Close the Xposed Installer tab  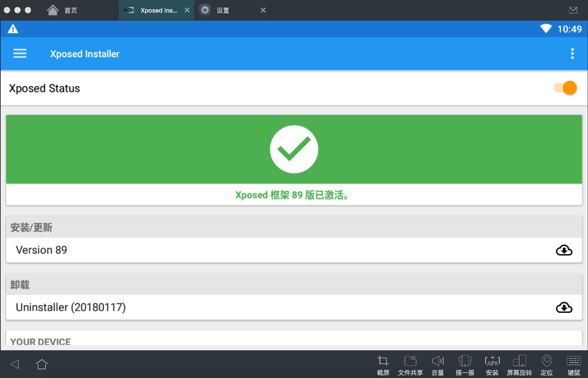click(187, 10)
